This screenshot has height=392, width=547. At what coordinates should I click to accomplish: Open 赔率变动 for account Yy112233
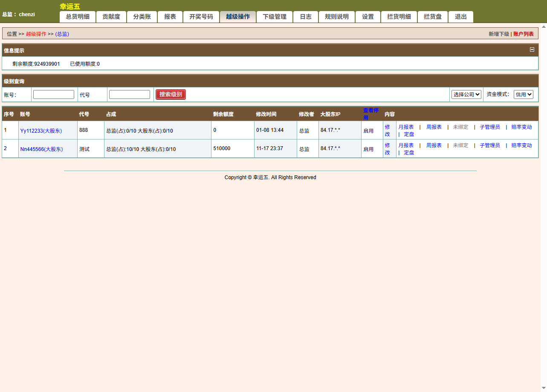click(521, 127)
